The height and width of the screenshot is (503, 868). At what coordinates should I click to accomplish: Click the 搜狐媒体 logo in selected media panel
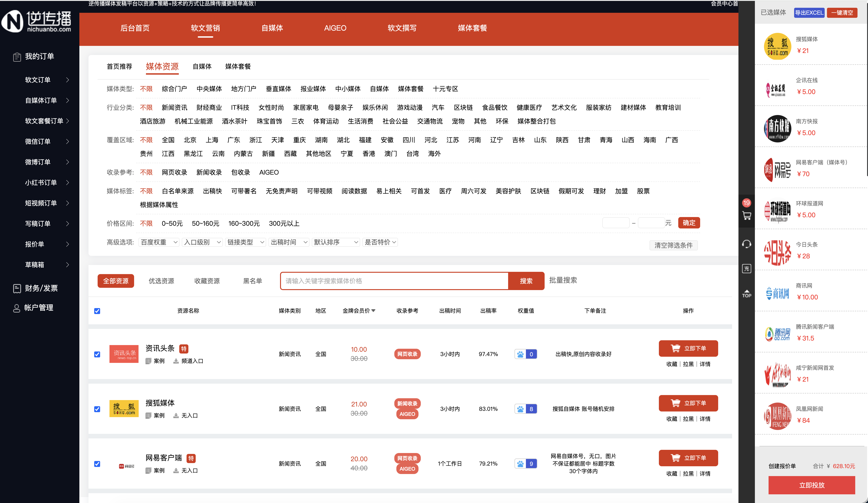tap(777, 46)
